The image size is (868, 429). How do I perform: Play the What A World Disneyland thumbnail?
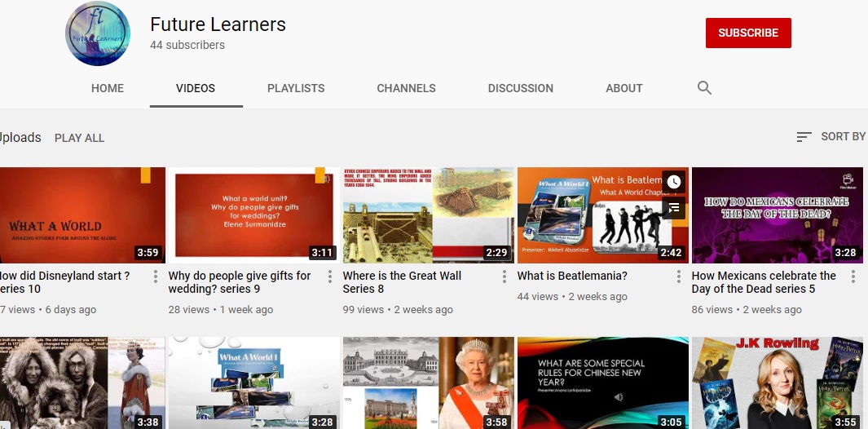[82, 215]
